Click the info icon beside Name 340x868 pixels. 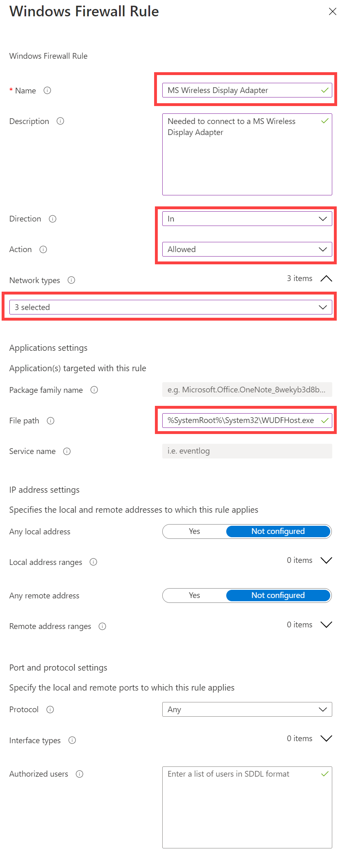pyautogui.click(x=47, y=91)
